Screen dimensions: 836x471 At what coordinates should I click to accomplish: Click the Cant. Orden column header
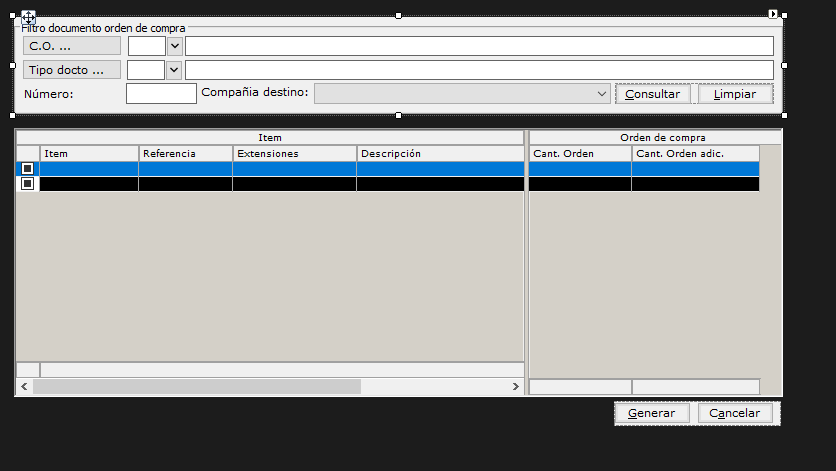click(580, 154)
